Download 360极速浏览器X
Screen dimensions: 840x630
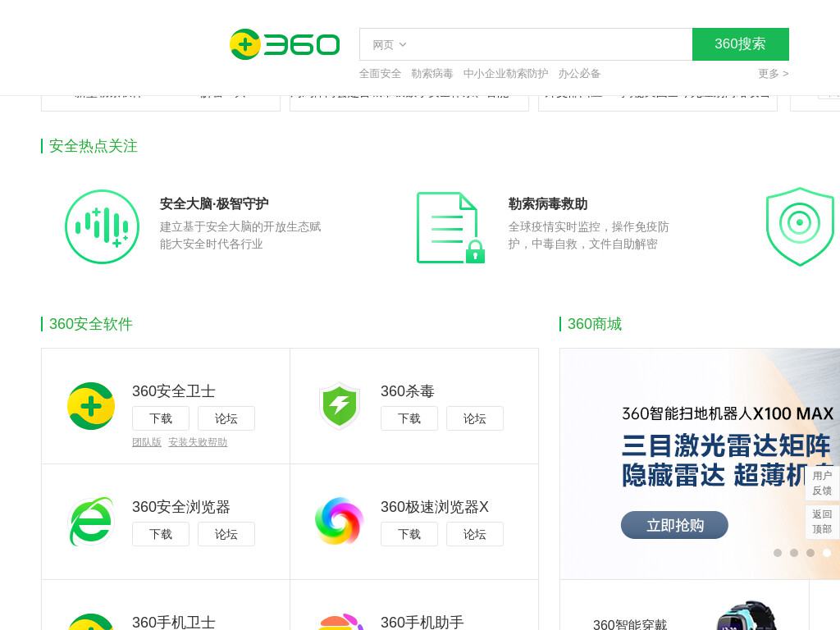click(x=409, y=534)
